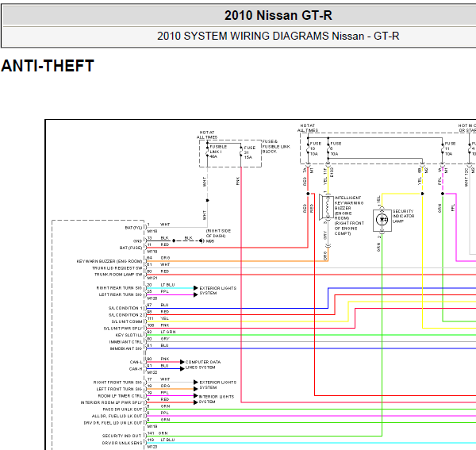Click the "INTERIOR LIGHTS SYSTEM" reference
This screenshot has height=450, width=476.
[x=217, y=399]
